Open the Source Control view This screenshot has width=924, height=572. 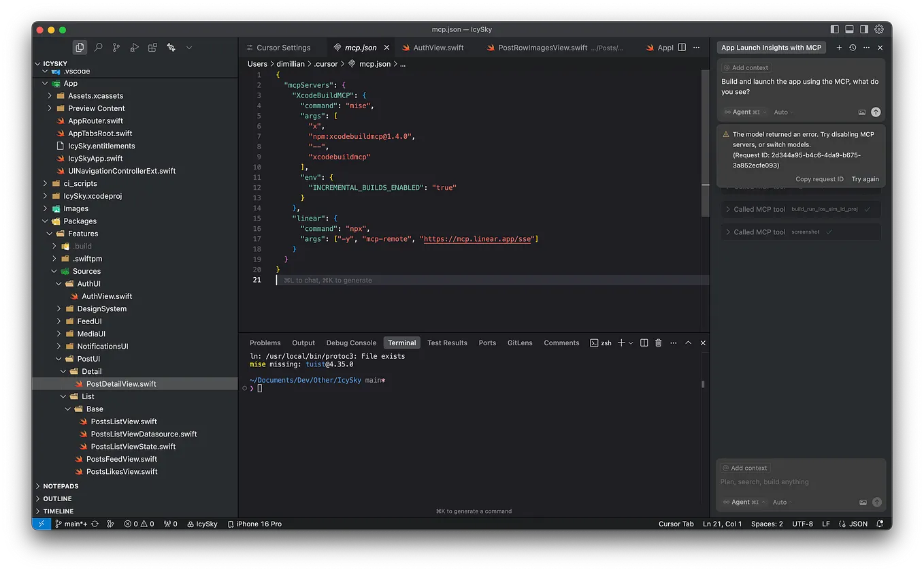tap(116, 47)
